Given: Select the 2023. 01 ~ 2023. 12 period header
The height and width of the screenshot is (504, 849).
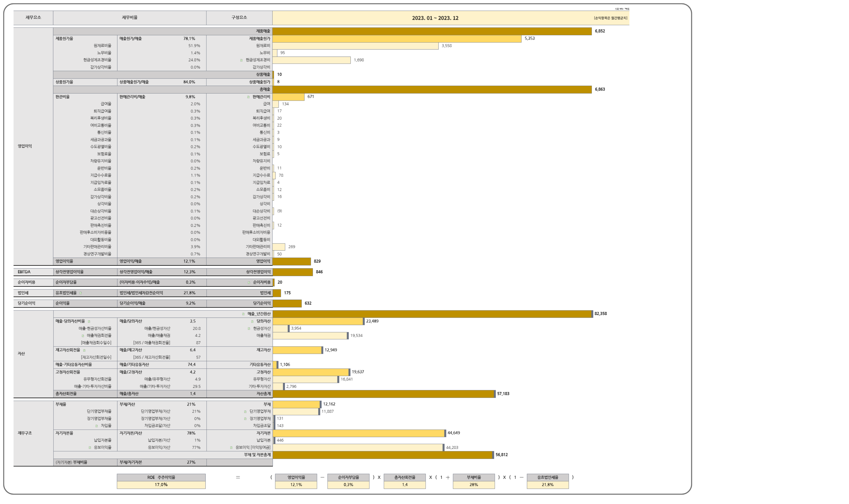Looking at the screenshot, I should click(435, 18).
